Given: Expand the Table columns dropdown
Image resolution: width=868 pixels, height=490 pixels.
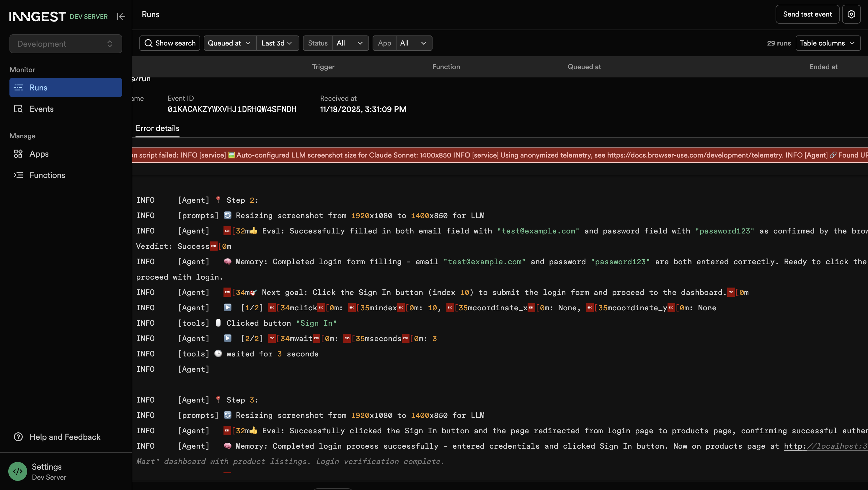Looking at the screenshot, I should pos(828,43).
